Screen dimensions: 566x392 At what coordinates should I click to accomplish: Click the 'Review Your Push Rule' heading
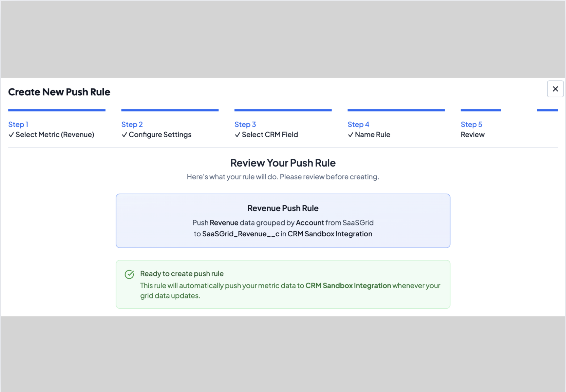[283, 163]
